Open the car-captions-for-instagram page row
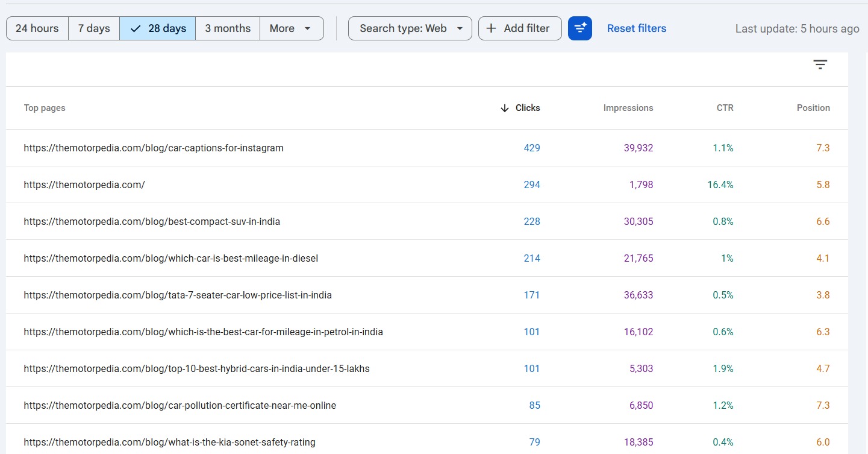868x454 pixels. [x=154, y=148]
